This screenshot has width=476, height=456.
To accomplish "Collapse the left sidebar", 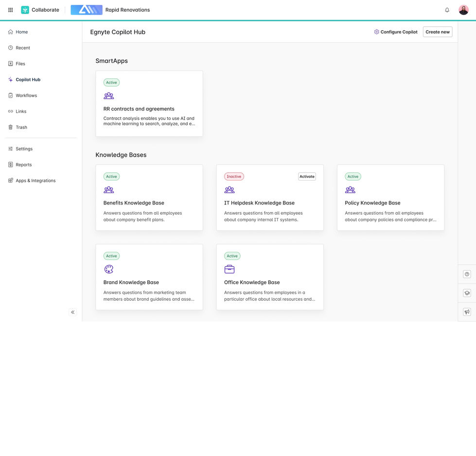I will click(x=71, y=311).
